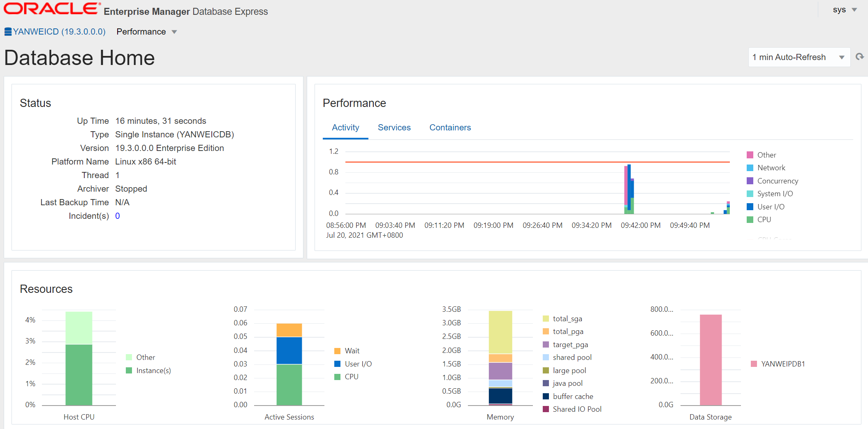This screenshot has height=429, width=868.
Task: Click the "Status" panel heading
Action: pyautogui.click(x=35, y=103)
